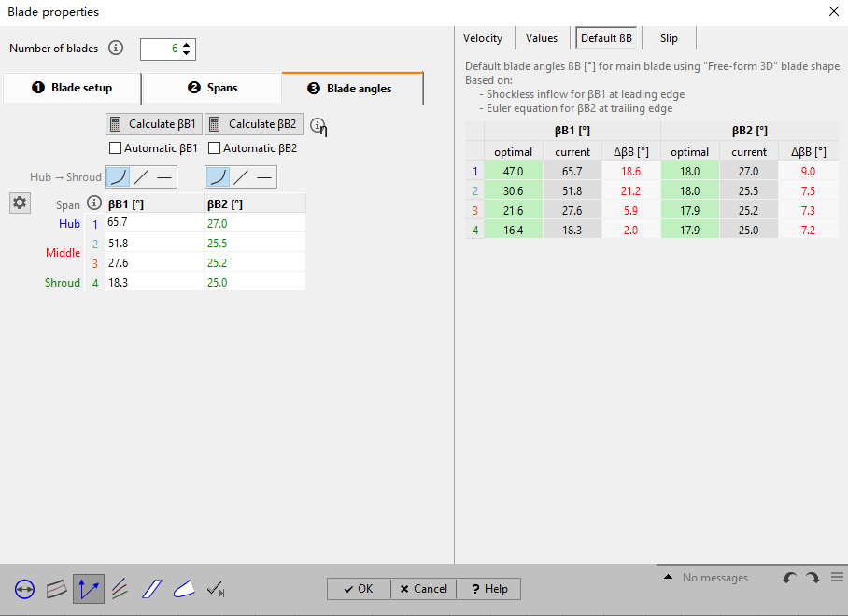Image resolution: width=848 pixels, height=616 pixels.
Task: Increase number of blades with up arrow
Action: click(187, 45)
